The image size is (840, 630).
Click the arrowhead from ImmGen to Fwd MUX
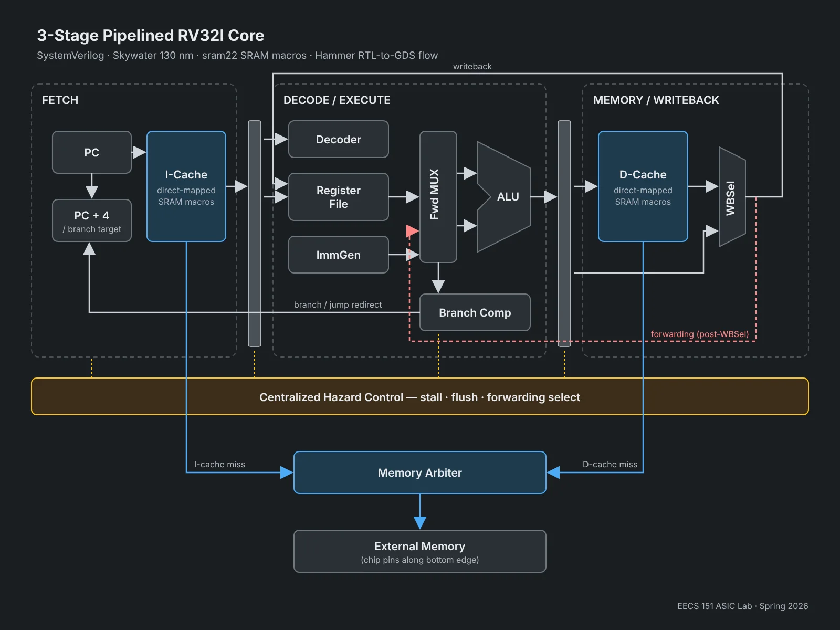point(413,255)
